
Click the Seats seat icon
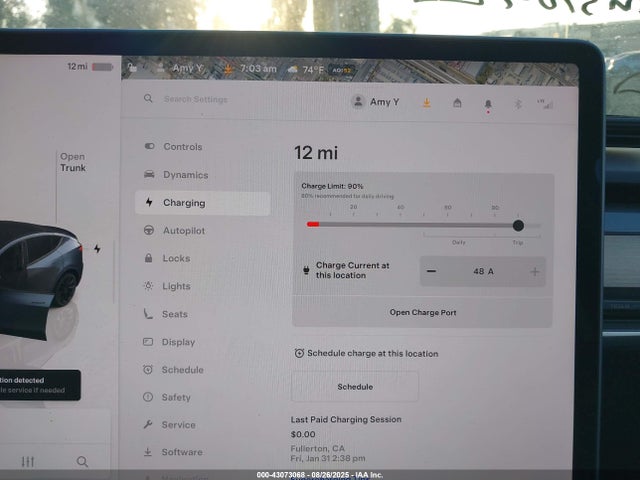(x=148, y=313)
